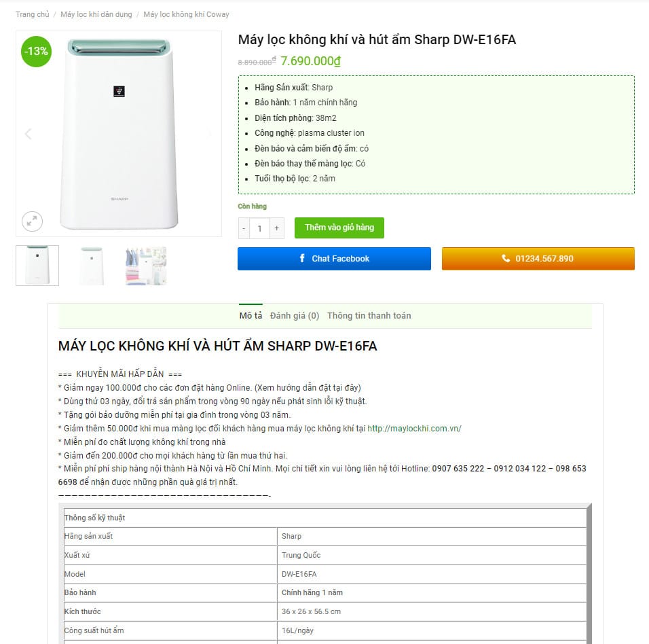The image size is (649, 644).
Task: Click the image zoom expand icon
Action: (x=32, y=221)
